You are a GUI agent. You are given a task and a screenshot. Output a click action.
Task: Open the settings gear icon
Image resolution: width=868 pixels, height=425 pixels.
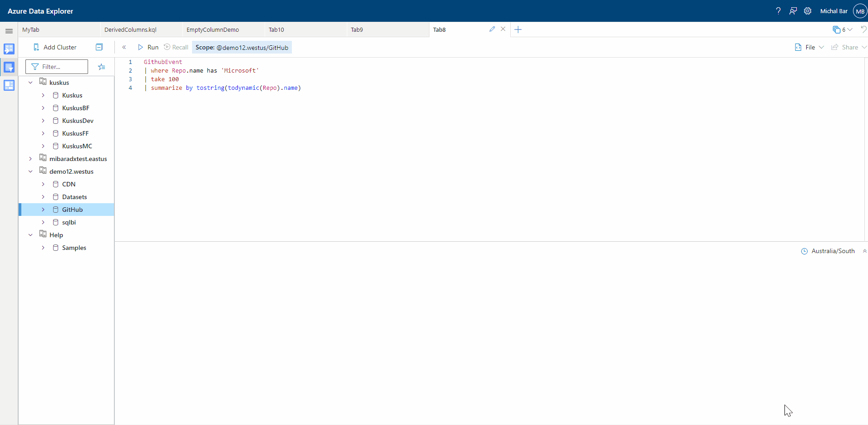pos(808,10)
